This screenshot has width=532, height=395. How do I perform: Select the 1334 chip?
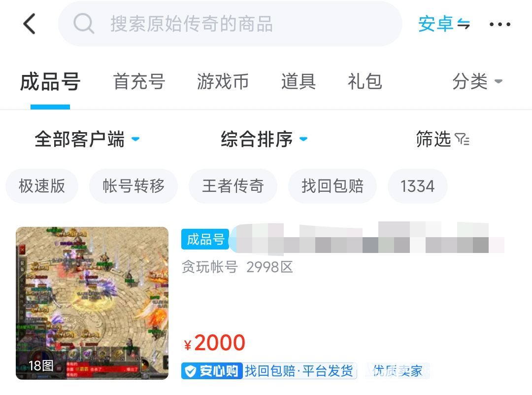tap(418, 186)
